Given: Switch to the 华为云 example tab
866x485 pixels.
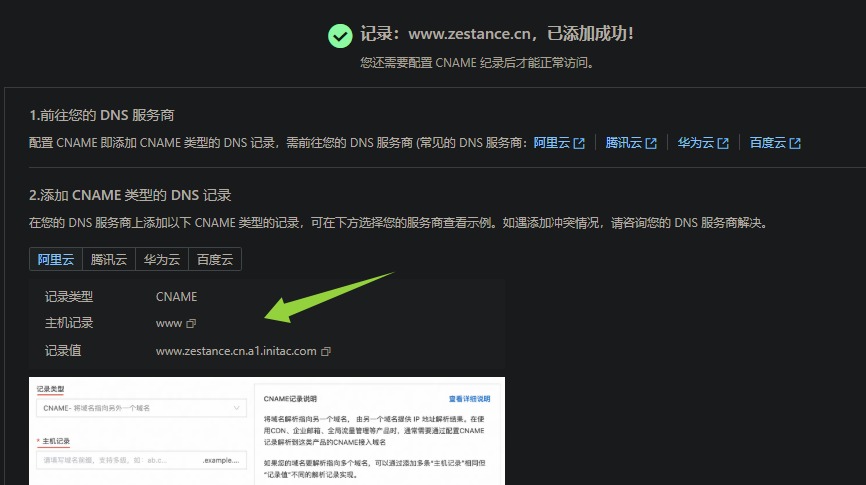Looking at the screenshot, I should coord(162,259).
